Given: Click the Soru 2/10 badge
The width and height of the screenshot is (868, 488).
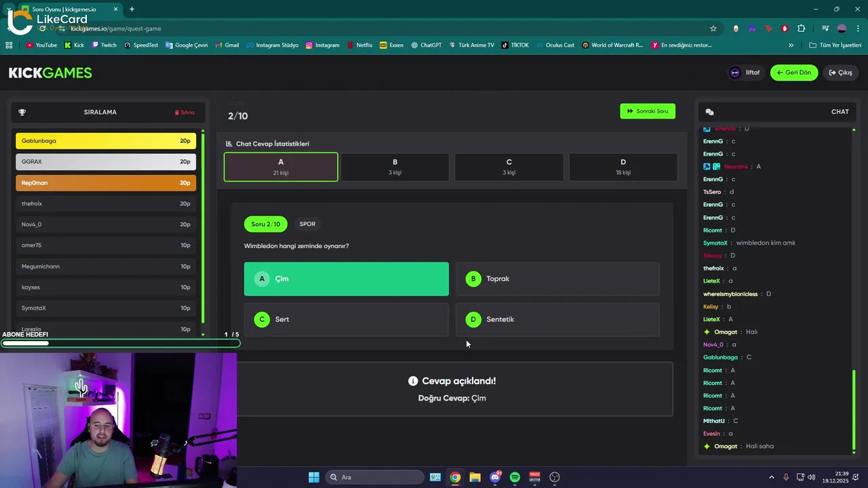Looking at the screenshot, I should pos(266,224).
